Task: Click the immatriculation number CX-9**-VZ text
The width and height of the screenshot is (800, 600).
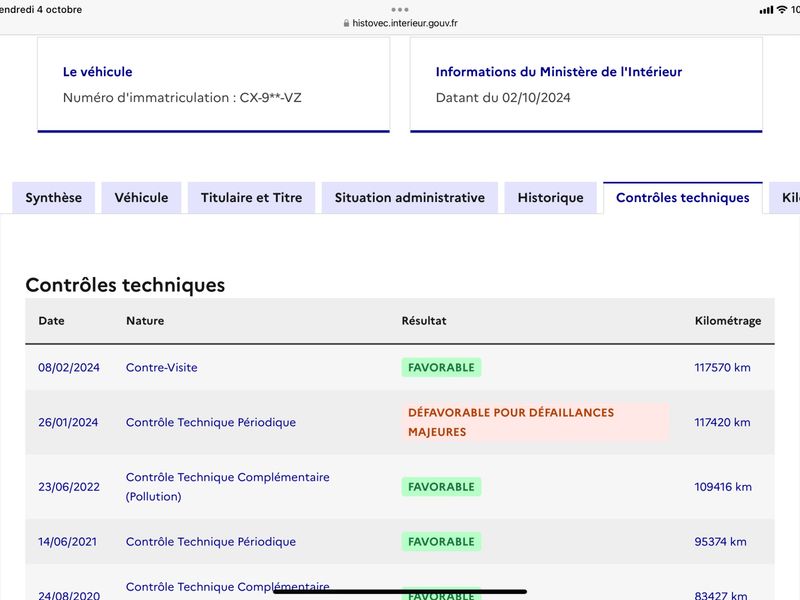Action: coord(270,97)
